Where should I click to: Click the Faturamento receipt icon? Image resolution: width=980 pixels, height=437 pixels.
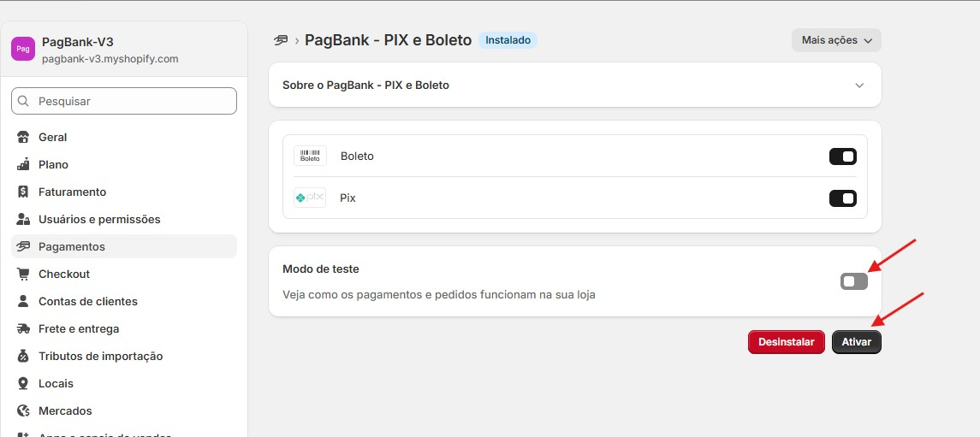[x=23, y=192]
